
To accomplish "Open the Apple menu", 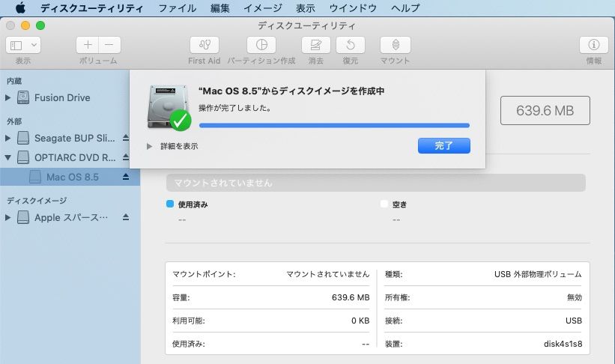I will [20, 7].
